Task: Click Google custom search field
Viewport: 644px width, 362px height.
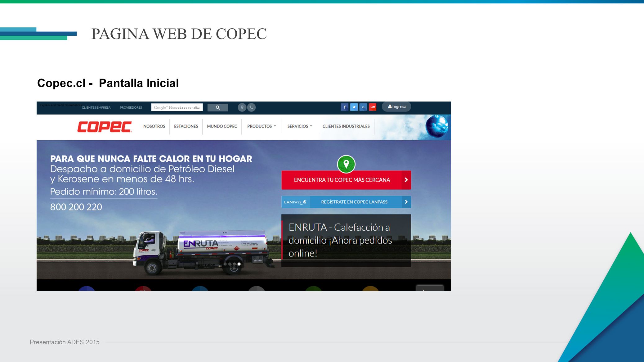Action: [177, 107]
